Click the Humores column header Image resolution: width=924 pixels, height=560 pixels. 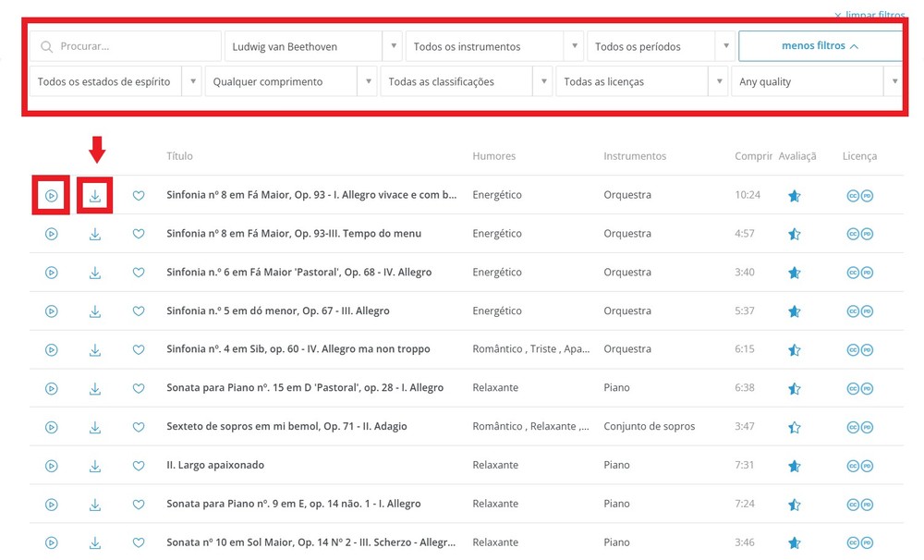493,155
